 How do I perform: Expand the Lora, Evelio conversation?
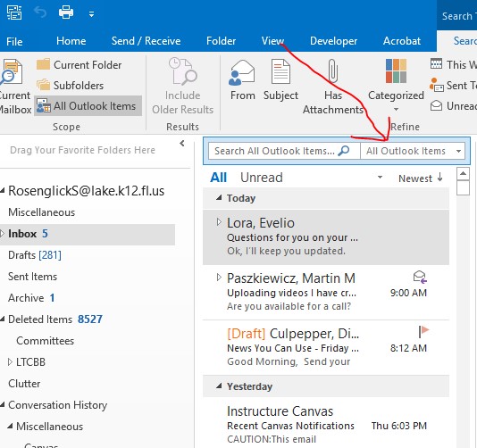(x=219, y=222)
